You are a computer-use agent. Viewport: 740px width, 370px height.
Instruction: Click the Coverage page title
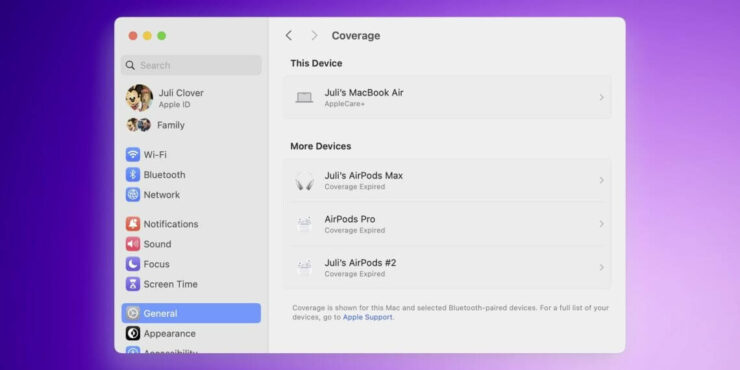click(x=356, y=35)
